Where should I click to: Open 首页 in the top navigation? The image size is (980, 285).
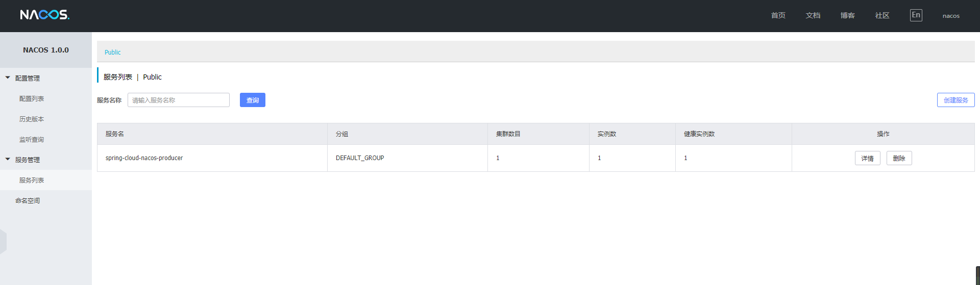pyautogui.click(x=778, y=16)
